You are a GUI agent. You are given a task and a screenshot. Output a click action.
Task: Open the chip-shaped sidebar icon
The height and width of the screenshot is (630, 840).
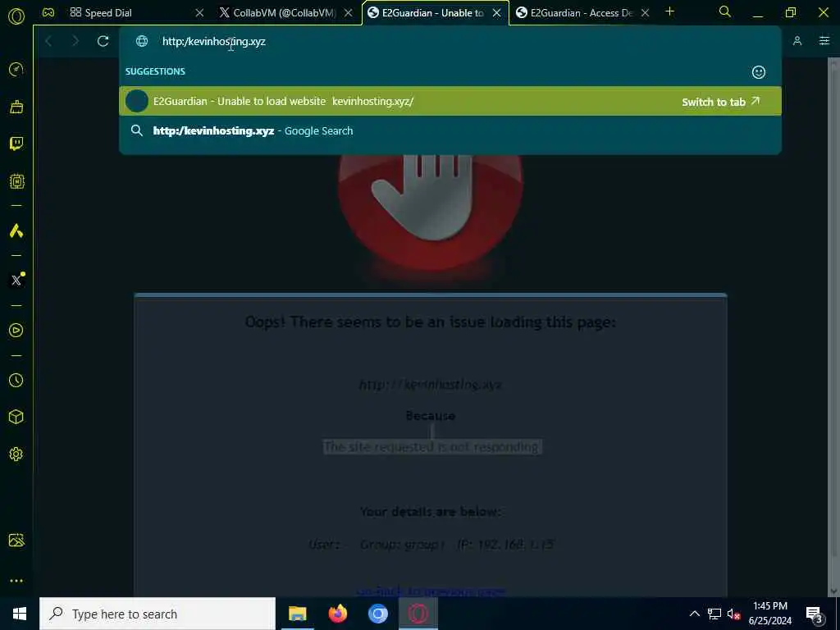pos(16,181)
